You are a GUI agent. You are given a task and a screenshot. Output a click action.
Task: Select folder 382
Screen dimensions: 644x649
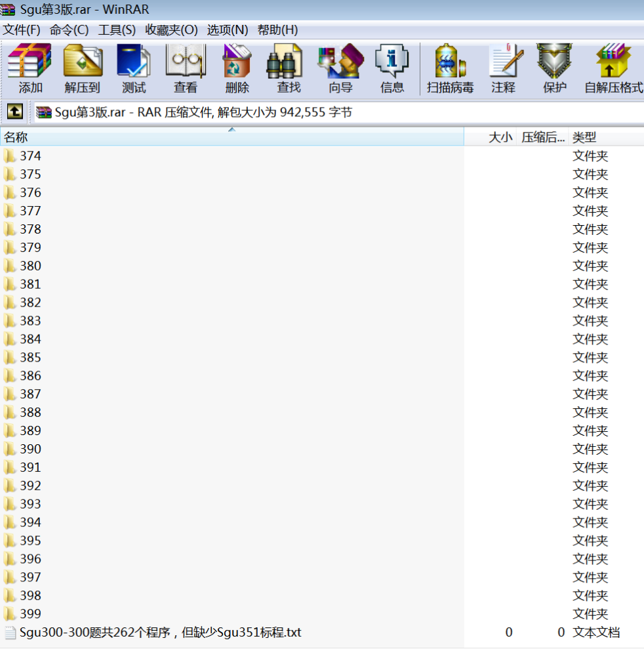click(30, 303)
